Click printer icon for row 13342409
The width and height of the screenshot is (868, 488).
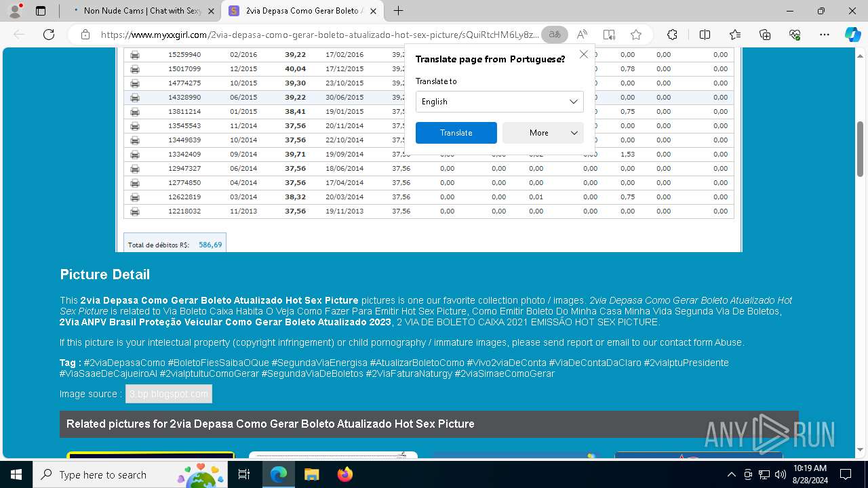(135, 155)
